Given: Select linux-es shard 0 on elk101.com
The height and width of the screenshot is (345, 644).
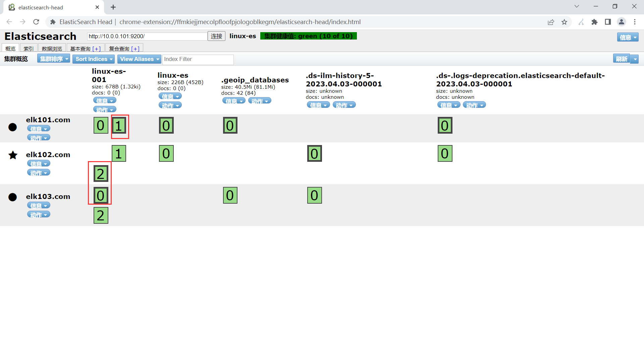Looking at the screenshot, I should coord(166,126).
